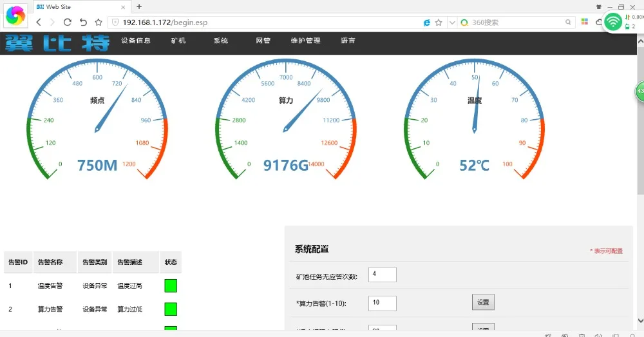Click 设备异常 in the 算力告警 row
The width and height of the screenshot is (644, 337).
[x=95, y=309]
